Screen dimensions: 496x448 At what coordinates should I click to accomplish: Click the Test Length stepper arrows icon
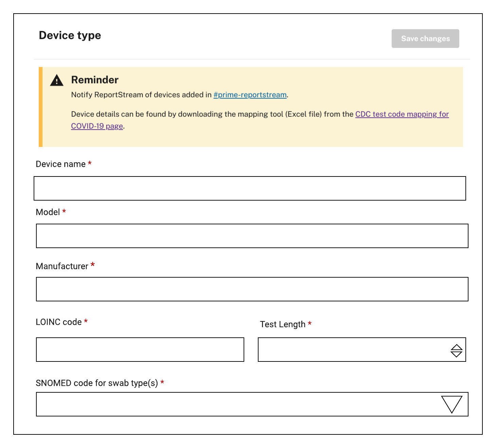pos(457,350)
